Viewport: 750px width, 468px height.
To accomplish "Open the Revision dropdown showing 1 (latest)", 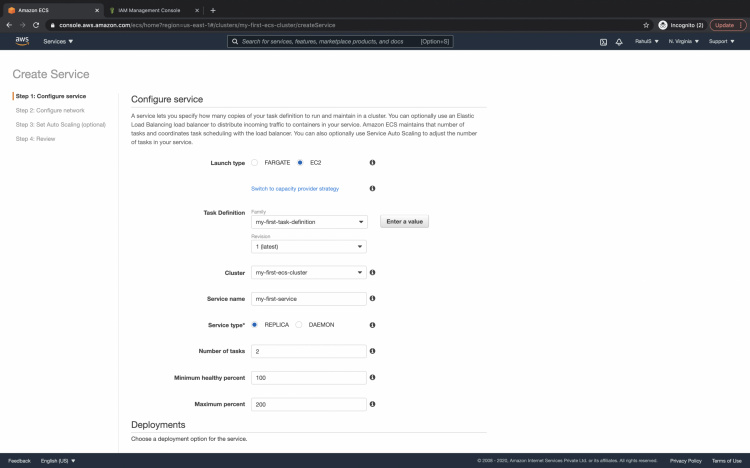I will tap(309, 246).
